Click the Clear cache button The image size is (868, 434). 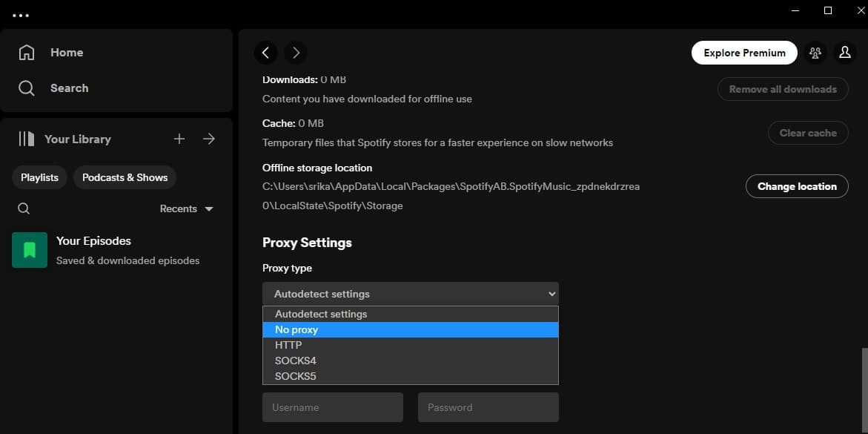[x=808, y=133]
